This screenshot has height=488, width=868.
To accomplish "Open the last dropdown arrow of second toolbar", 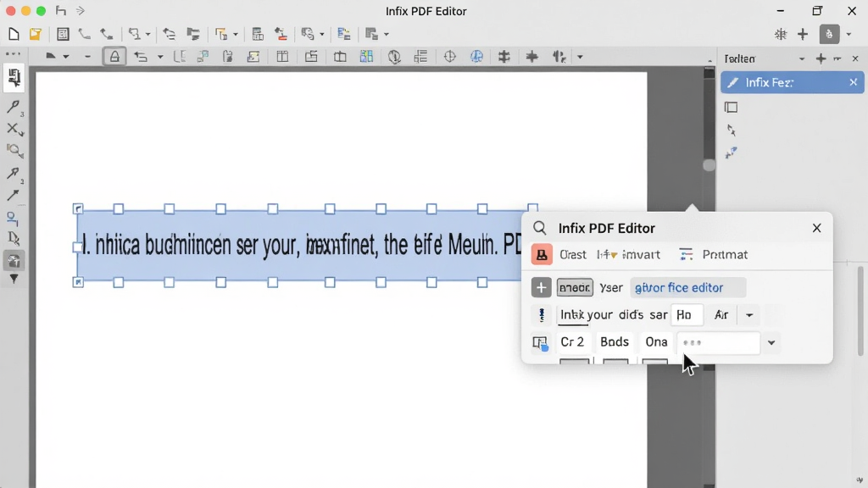I will (x=580, y=57).
